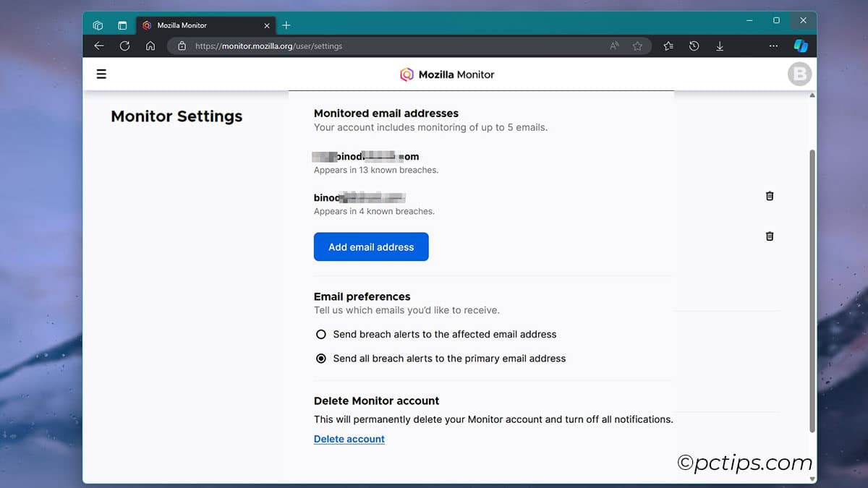The image size is (868, 488).
Task: Close the Mozilla Monitor tab
Action: [266, 25]
